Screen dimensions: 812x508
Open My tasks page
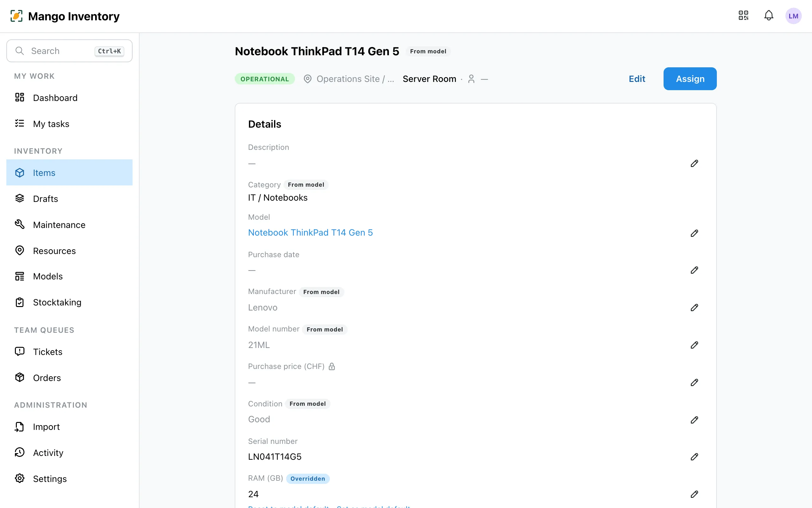(69, 124)
